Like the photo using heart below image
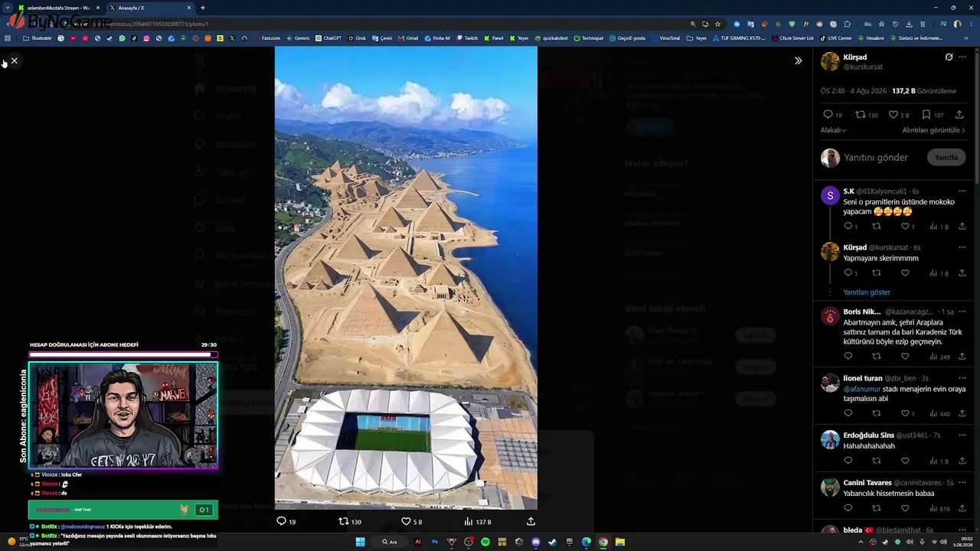Screen dimensions: 980x551 click(x=407, y=521)
